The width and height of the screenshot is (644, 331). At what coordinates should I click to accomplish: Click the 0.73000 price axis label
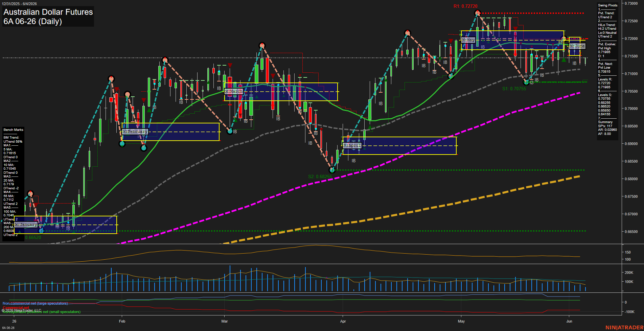[631, 3]
